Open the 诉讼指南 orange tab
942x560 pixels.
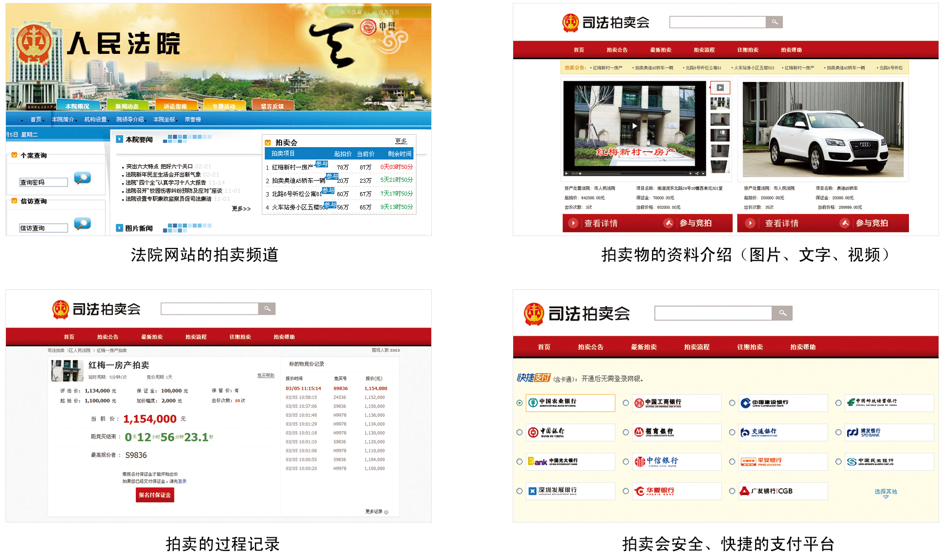coord(175,106)
